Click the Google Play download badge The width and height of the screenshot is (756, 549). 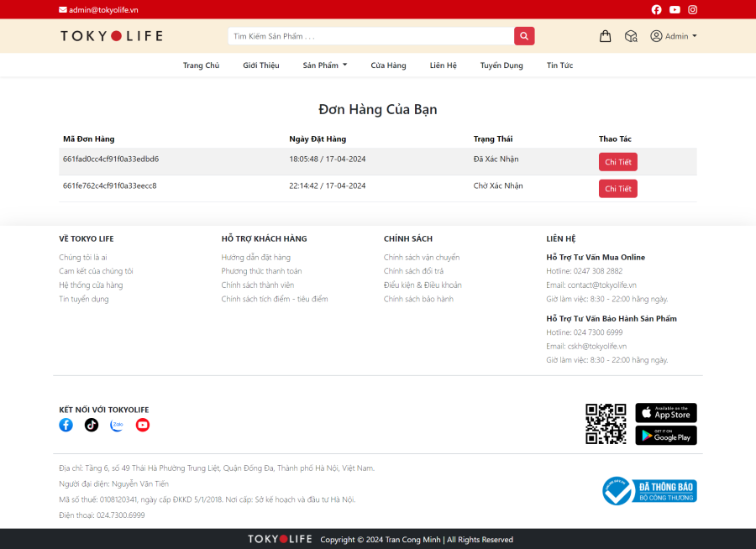click(666, 435)
